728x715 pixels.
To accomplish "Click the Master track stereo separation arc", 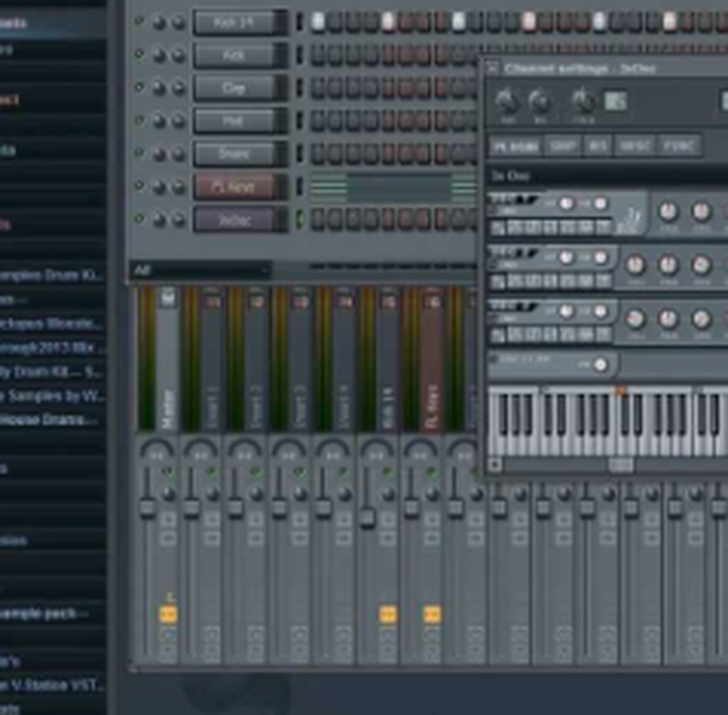I will tap(156, 449).
